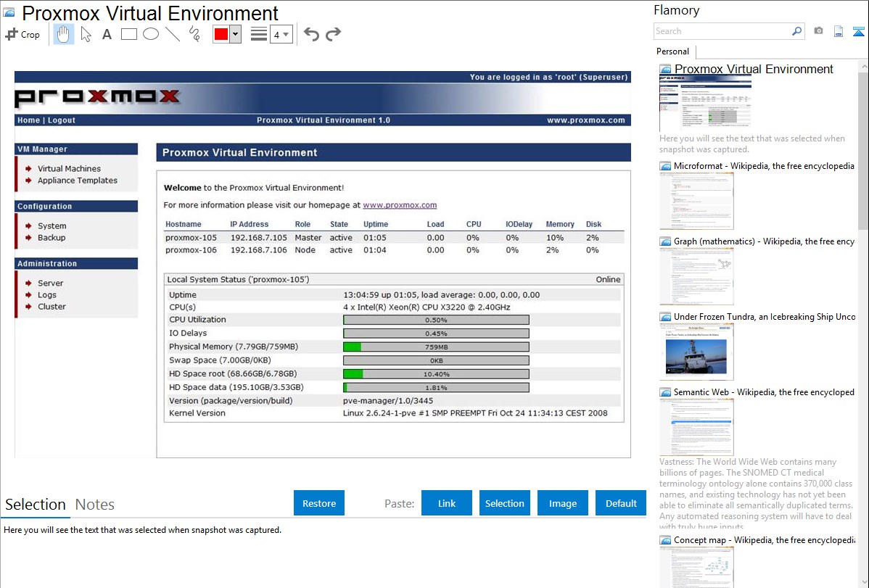
Task: Click the Graph (mathematics) snapshot page icon
Action: point(665,241)
